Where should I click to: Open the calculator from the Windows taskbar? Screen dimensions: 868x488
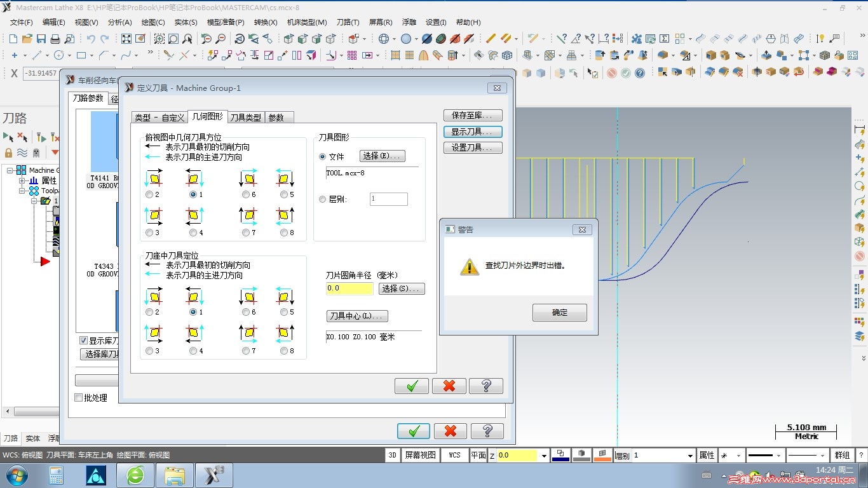tap(57, 475)
